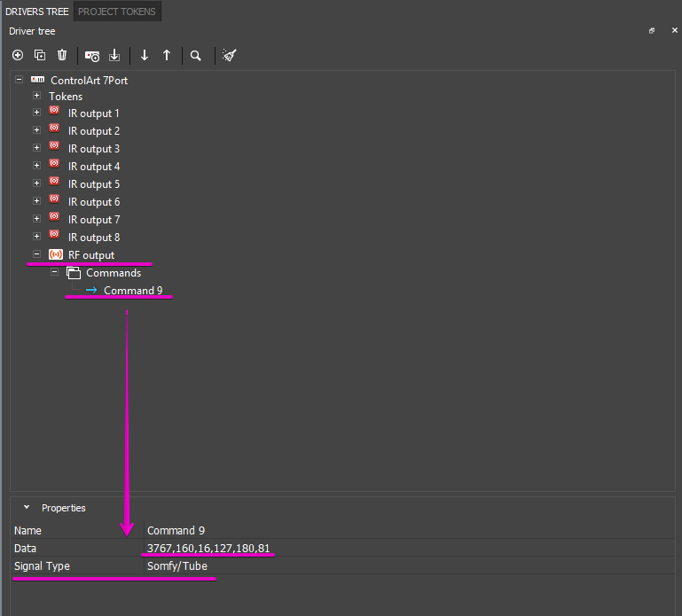Click the add item plus icon
This screenshot has height=616, width=682.
click(x=18, y=55)
